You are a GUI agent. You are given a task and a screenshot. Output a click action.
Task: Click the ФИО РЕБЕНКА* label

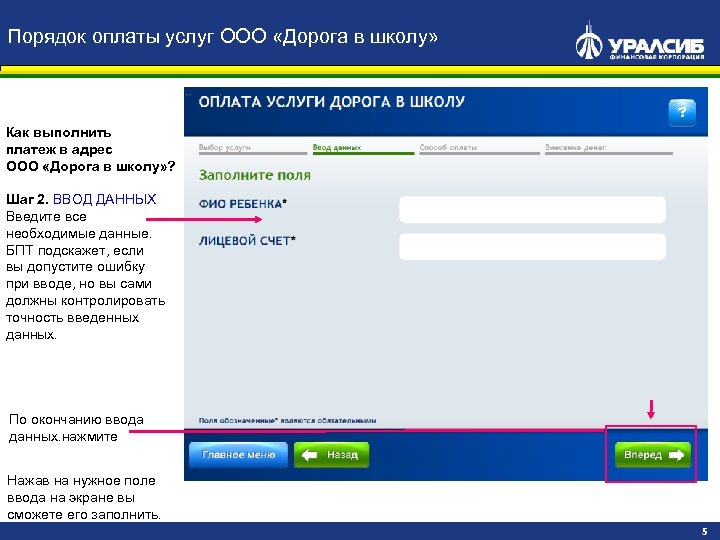pyautogui.click(x=243, y=204)
